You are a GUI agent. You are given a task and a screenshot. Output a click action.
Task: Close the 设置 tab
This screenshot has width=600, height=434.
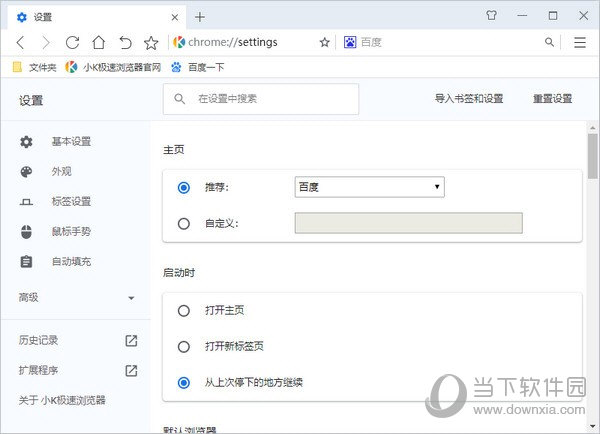pyautogui.click(x=175, y=17)
